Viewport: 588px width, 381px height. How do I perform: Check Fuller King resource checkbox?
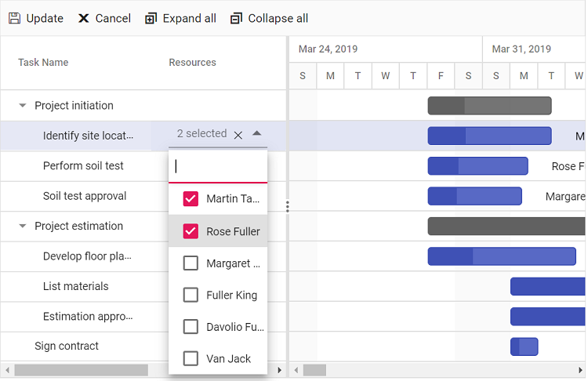[x=191, y=295]
